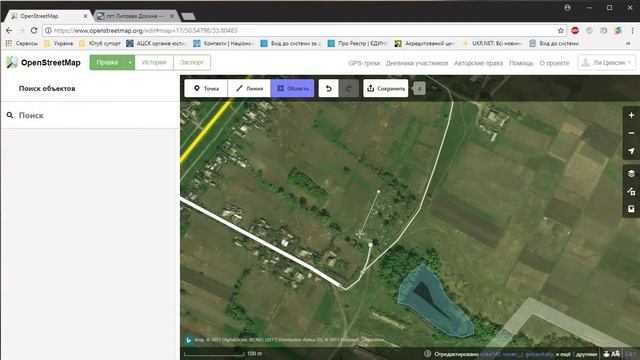The height and width of the screenshot is (360, 640).
Task: Open the История tab
Action: pyautogui.click(x=154, y=62)
